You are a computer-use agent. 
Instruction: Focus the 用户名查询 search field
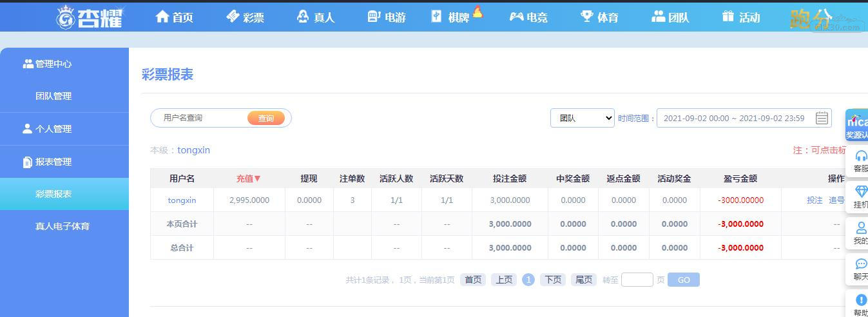click(200, 118)
